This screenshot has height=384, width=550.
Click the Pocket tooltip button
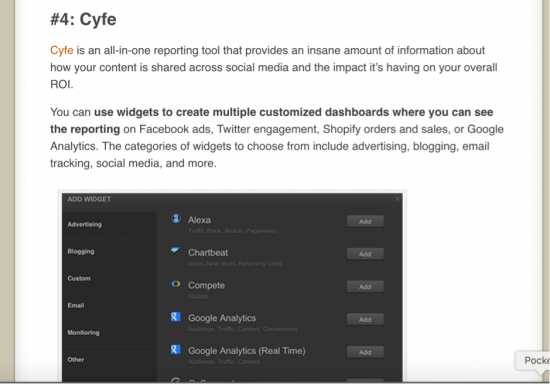[x=532, y=361]
